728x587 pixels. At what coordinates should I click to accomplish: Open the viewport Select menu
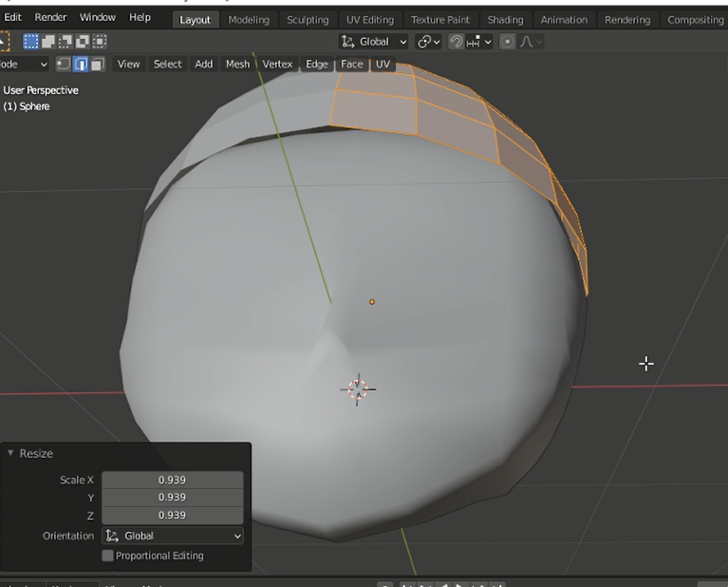168,65
